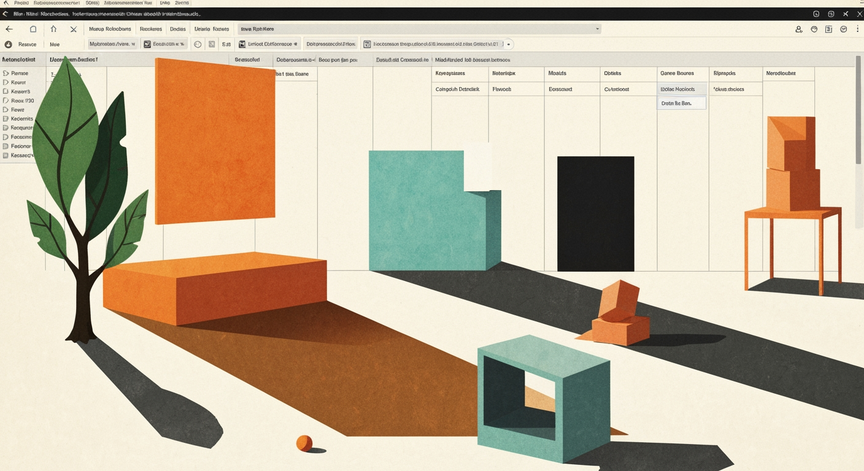This screenshot has height=471, width=864.
Task: Click the 'Moe' toolbar button
Action: 55,44
